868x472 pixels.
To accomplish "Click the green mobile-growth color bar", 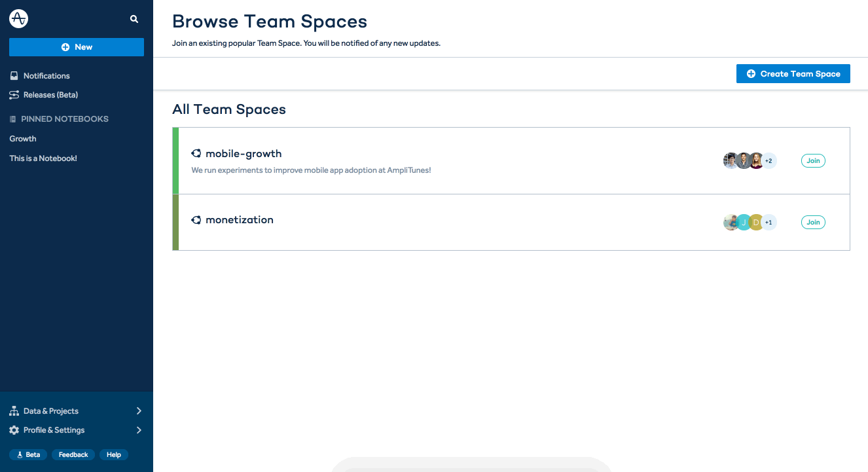I will pos(175,160).
